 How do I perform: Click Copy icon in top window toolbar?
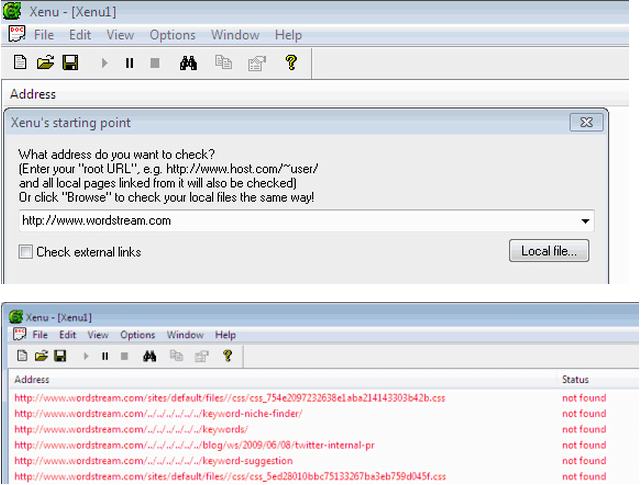coord(224,62)
